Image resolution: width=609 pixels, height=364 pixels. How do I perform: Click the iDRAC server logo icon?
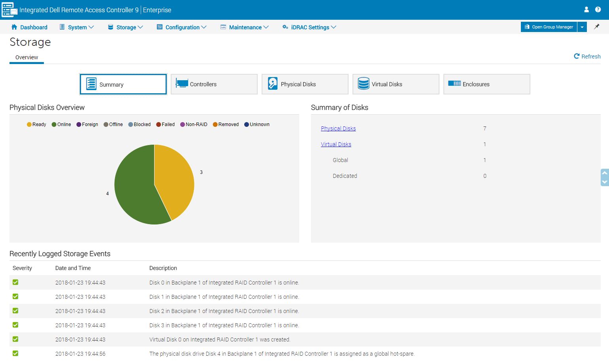[9, 10]
